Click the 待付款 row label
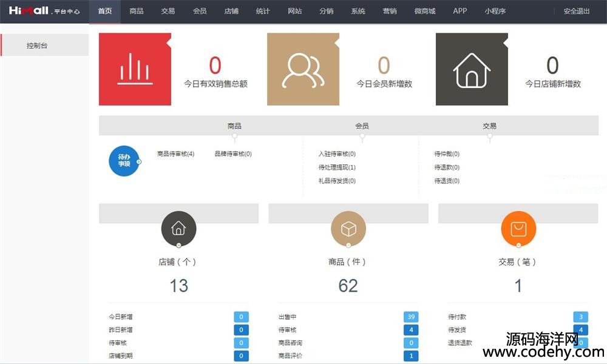607x364 pixels. coord(457,317)
